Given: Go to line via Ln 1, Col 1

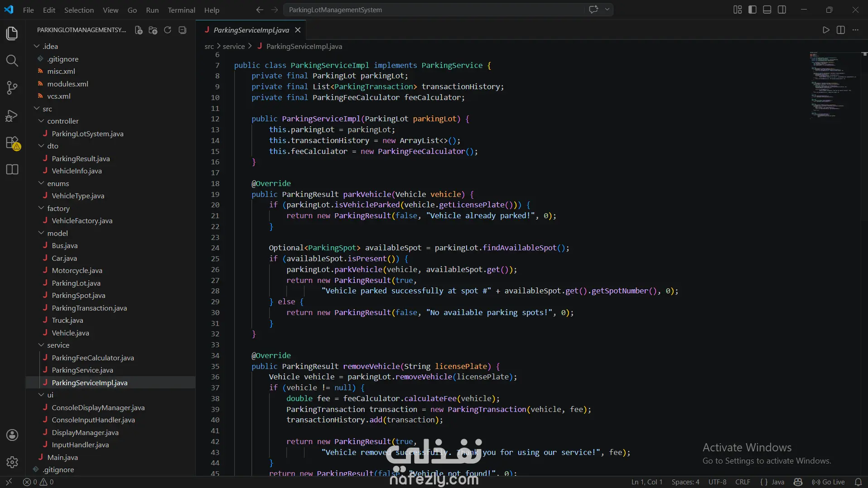Looking at the screenshot, I should (647, 482).
